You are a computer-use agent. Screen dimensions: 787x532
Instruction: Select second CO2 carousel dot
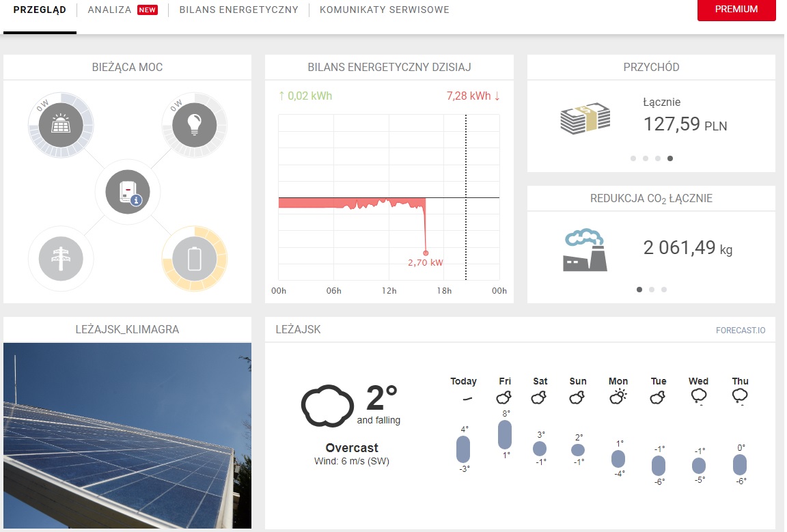[652, 290]
